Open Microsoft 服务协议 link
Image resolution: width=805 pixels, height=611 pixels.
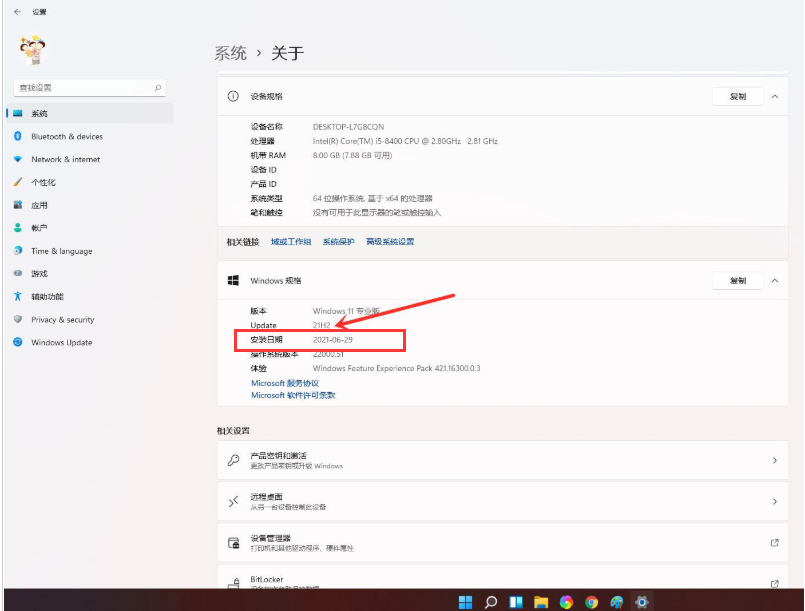(285, 383)
